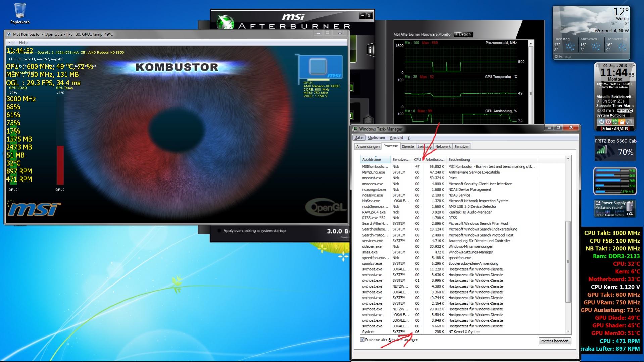This screenshot has height=362, width=644.
Task: Open the Papierkorb recycle bin icon
Action: [x=20, y=13]
